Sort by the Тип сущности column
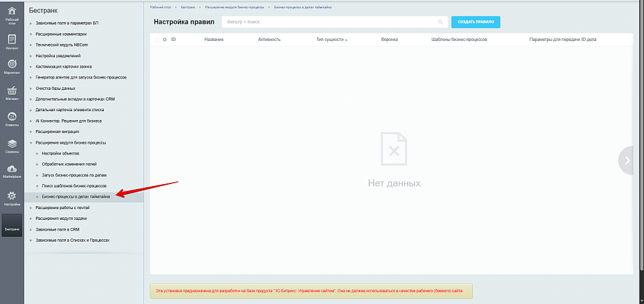The image size is (644, 304). coord(331,39)
